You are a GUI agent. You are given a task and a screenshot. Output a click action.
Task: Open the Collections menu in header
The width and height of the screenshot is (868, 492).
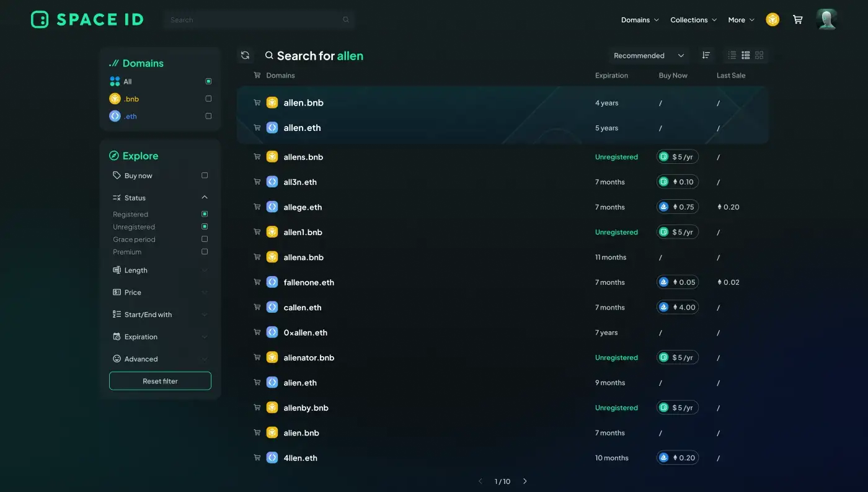693,20
